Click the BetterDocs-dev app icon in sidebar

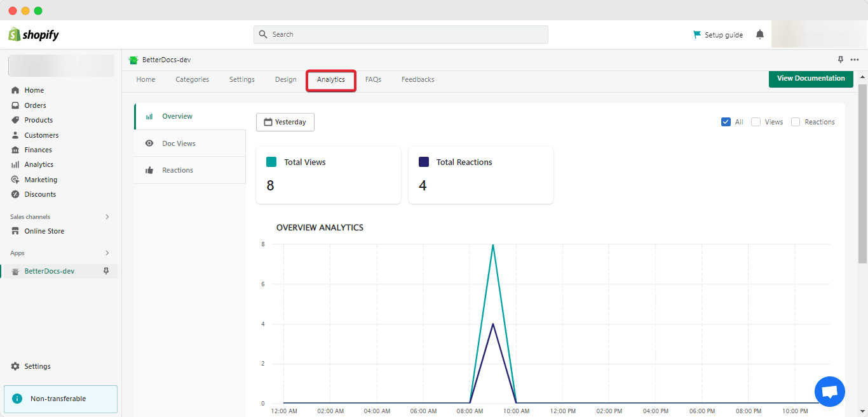pyautogui.click(x=15, y=271)
